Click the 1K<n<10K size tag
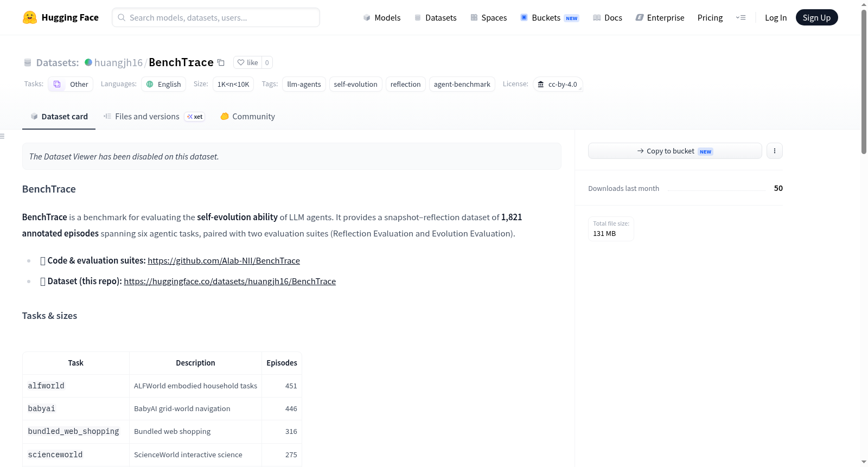 233,84
